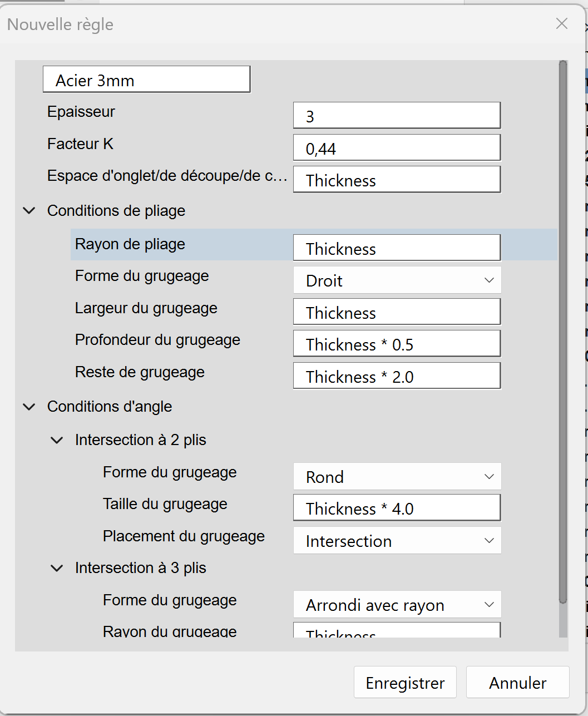Click the Largeur du grugeage field
The image size is (588, 716).
click(x=397, y=312)
